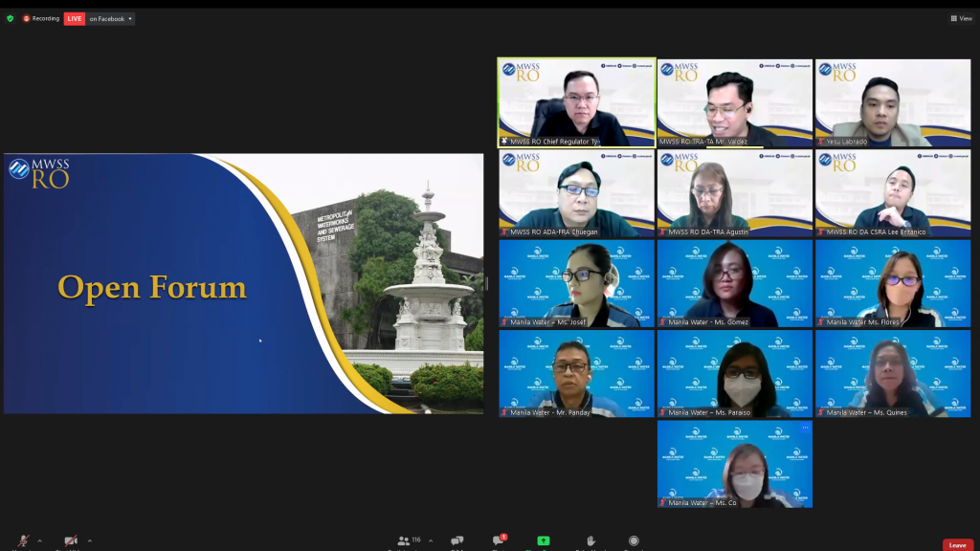
Task: Start video with the camera icon
Action: point(71,541)
